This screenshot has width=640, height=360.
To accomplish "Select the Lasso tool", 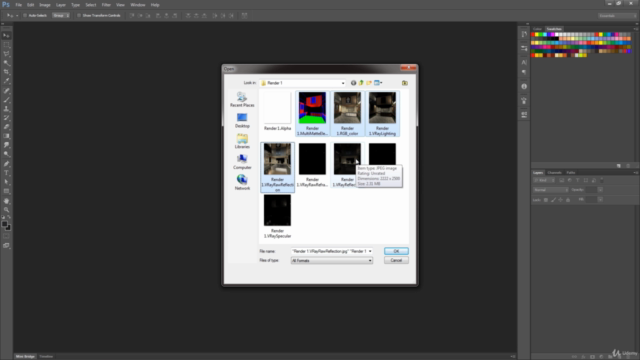I will (6, 54).
